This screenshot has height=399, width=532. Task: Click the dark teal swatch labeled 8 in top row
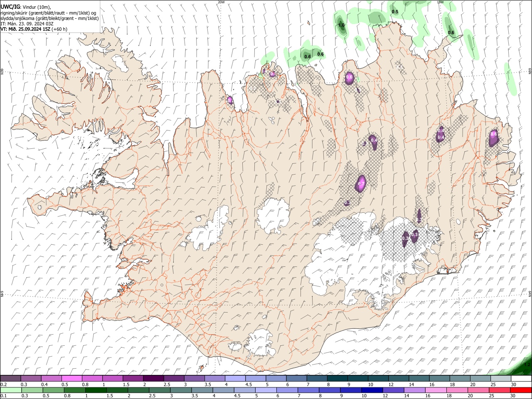(337, 379)
